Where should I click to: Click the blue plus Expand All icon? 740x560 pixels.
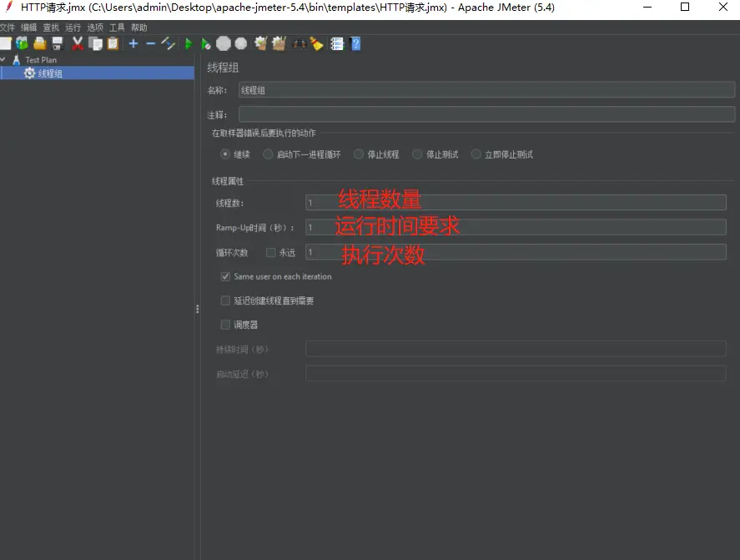tap(133, 43)
